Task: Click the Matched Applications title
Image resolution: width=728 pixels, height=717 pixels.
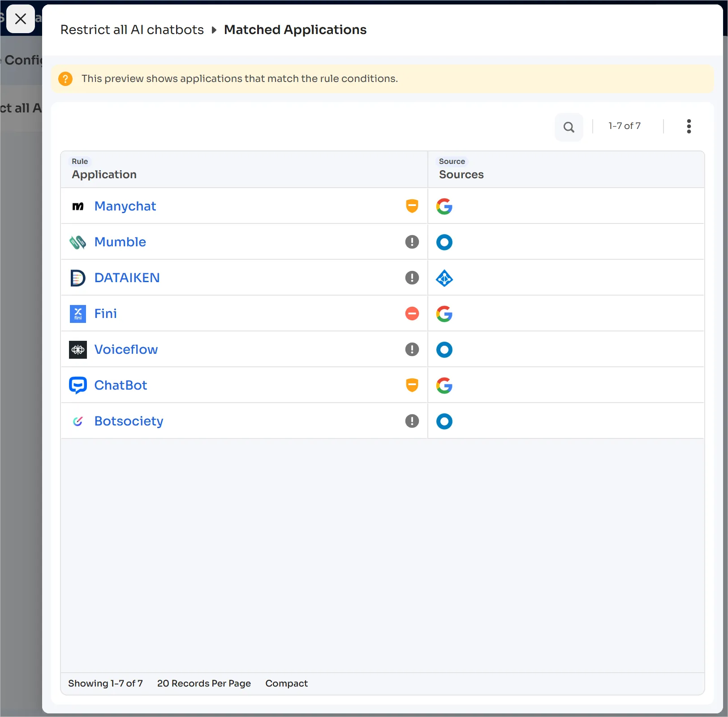Action: [295, 30]
